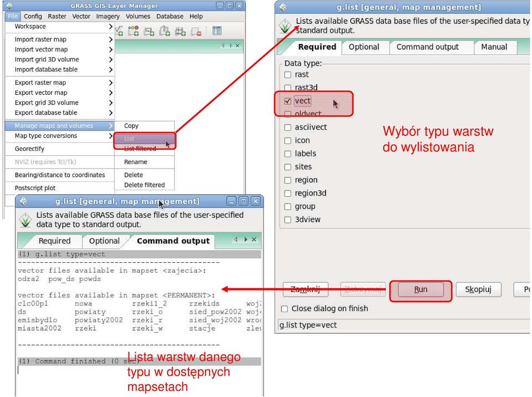Maximize the GRASS GIS Layer Manager window
Viewport: 532px width, 397px height.
[x=229, y=6]
